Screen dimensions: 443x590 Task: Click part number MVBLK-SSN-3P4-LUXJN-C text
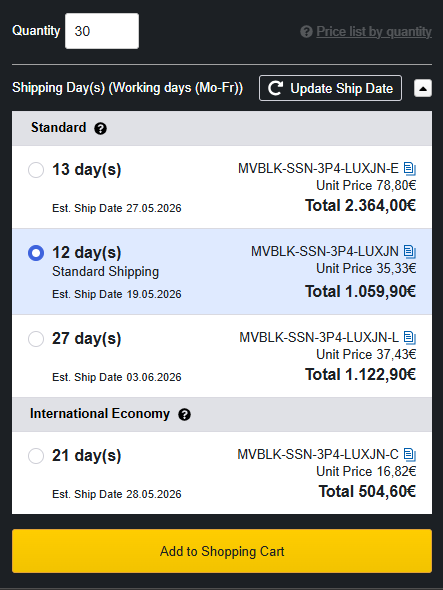318,454
